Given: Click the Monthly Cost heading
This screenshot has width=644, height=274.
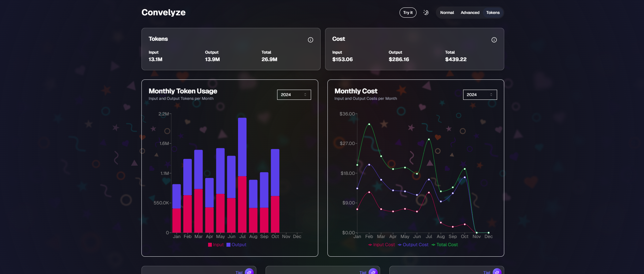Looking at the screenshot, I should pyautogui.click(x=356, y=91).
